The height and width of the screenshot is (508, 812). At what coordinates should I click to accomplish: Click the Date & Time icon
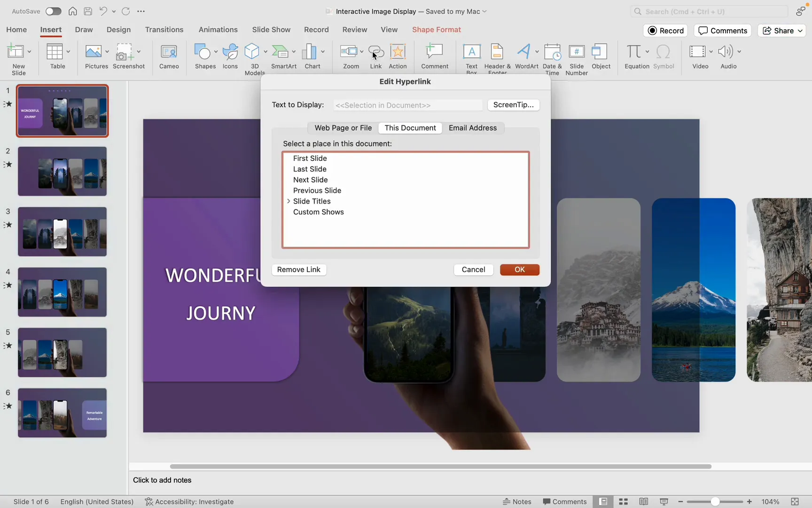pyautogui.click(x=553, y=52)
